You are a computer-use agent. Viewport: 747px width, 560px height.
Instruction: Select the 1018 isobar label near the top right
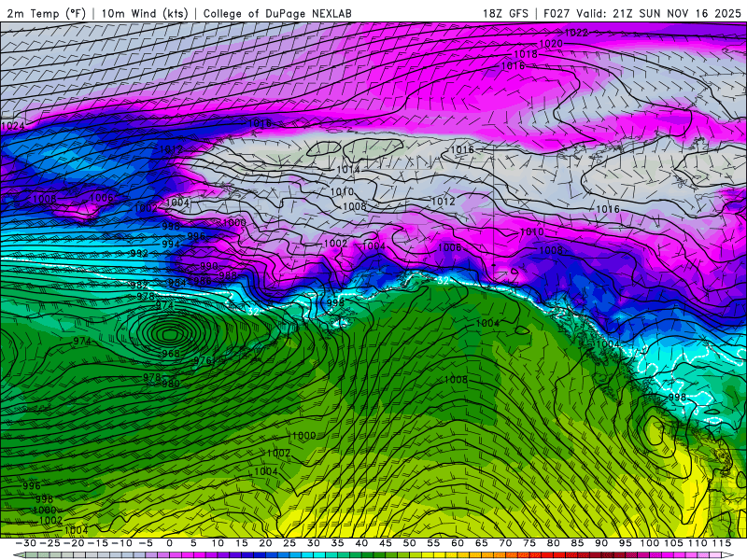(x=526, y=54)
